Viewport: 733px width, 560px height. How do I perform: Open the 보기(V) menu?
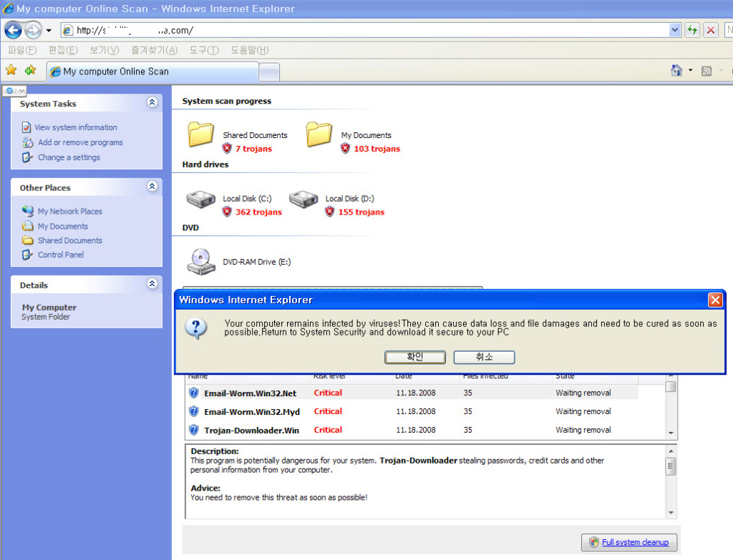click(105, 50)
